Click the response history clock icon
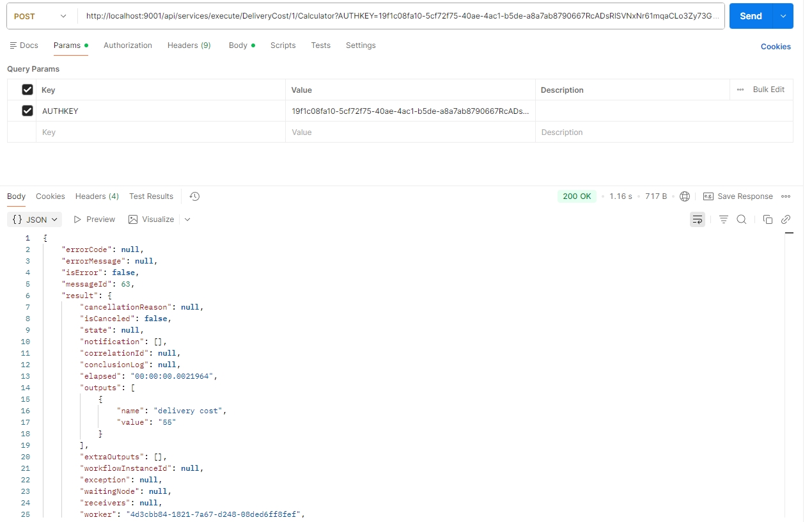The image size is (812, 522). pos(195,196)
